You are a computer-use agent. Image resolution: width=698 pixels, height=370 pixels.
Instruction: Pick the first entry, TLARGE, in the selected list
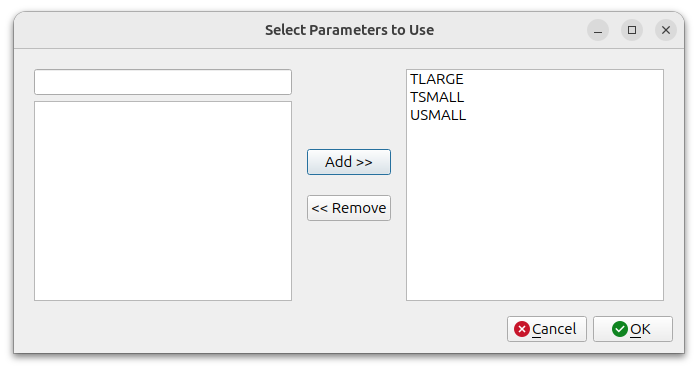437,79
